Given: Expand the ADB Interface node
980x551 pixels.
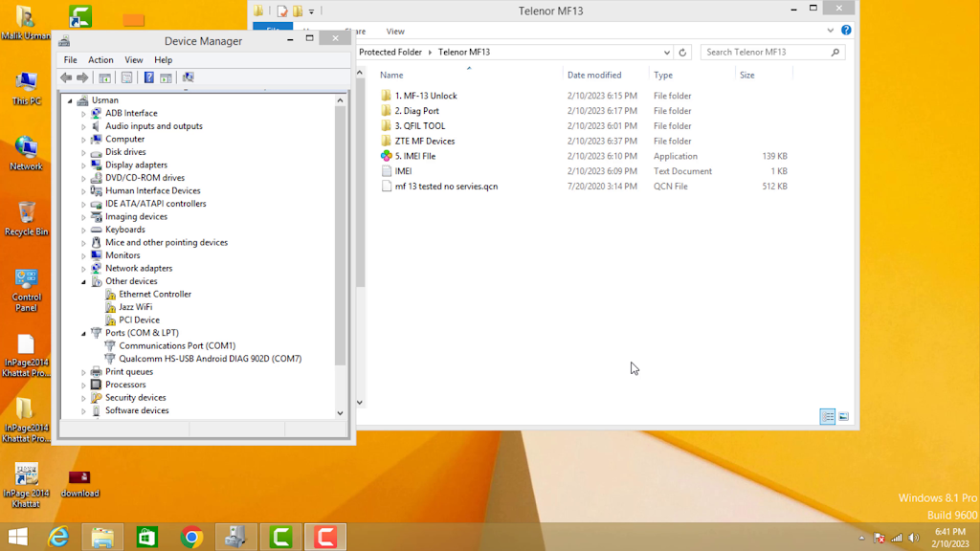Looking at the screenshot, I should (83, 114).
